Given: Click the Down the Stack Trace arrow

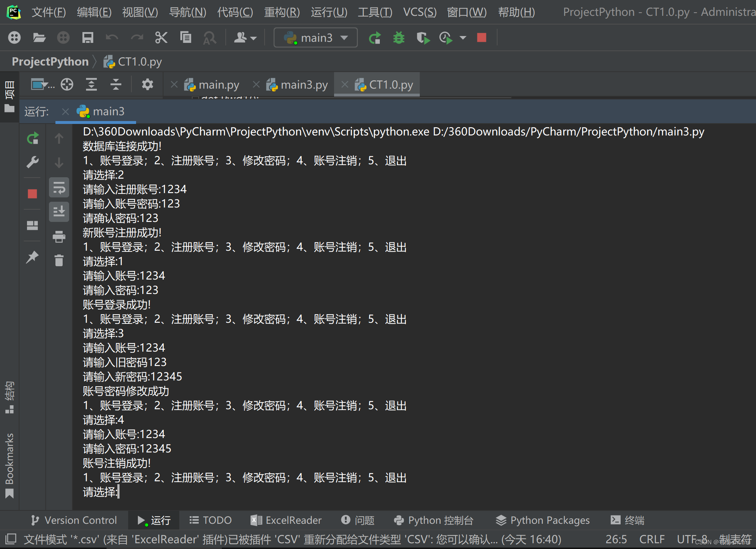Looking at the screenshot, I should coord(59,162).
